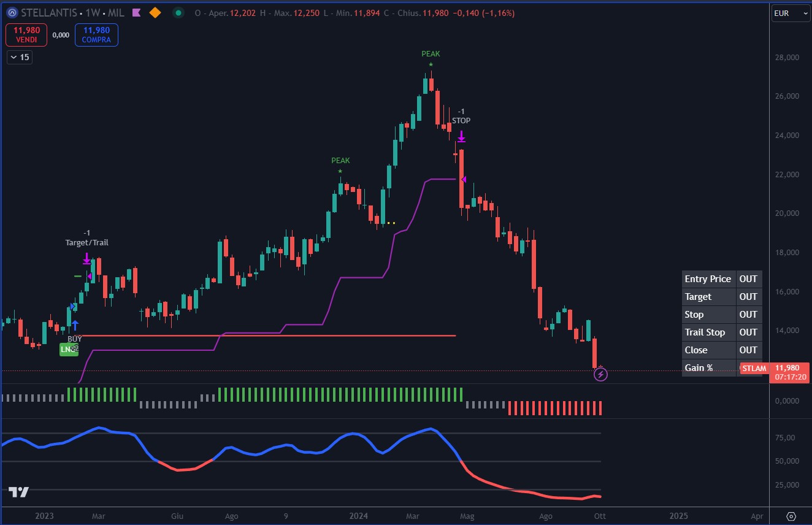This screenshot has width=812, height=525.
Task: Click the orange diamond icon in header
Action: [155, 13]
